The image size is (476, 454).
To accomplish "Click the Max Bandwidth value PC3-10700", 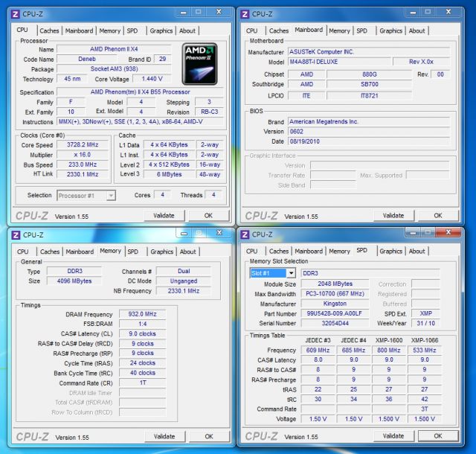I will [x=335, y=293].
